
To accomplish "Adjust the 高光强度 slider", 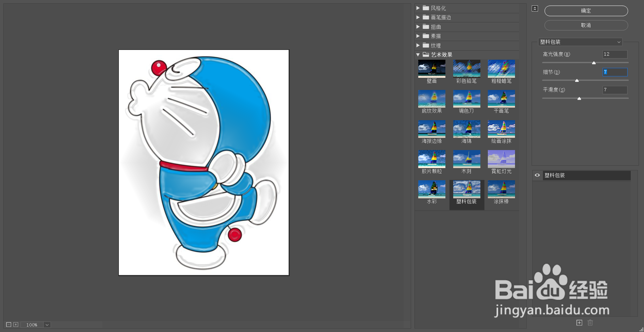I will (594, 63).
